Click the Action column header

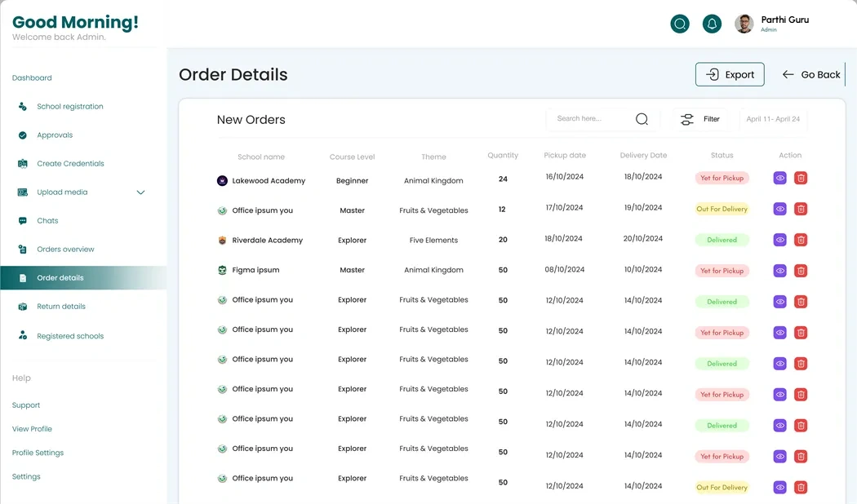pos(790,155)
